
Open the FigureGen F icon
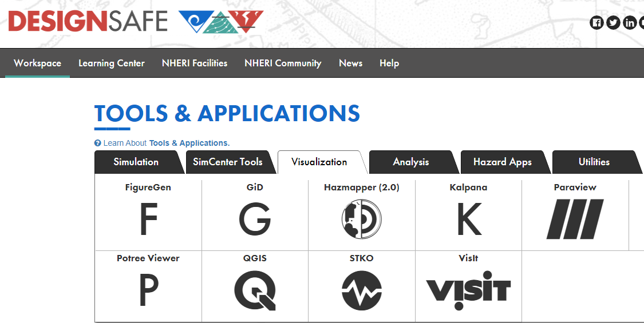[148, 219]
